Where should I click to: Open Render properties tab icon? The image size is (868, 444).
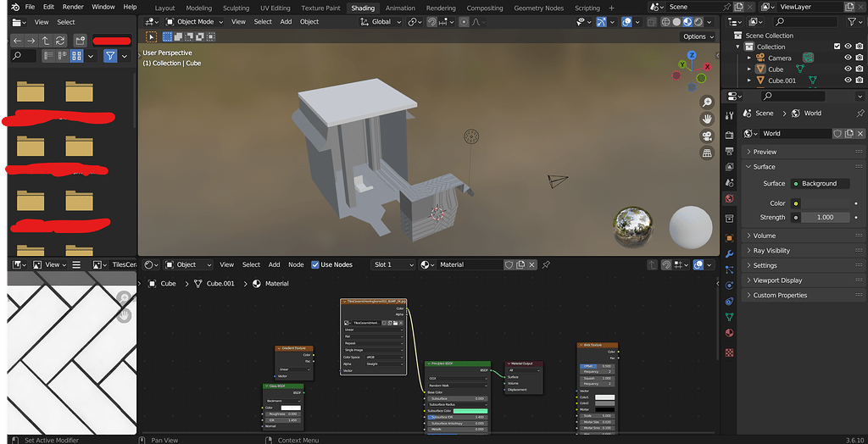click(730, 136)
